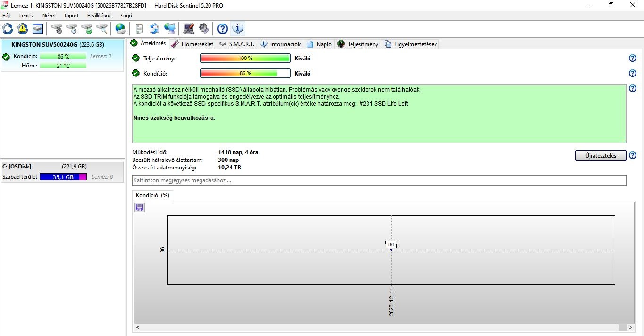Click help icon next to Újratesztelés button

pos(633,156)
